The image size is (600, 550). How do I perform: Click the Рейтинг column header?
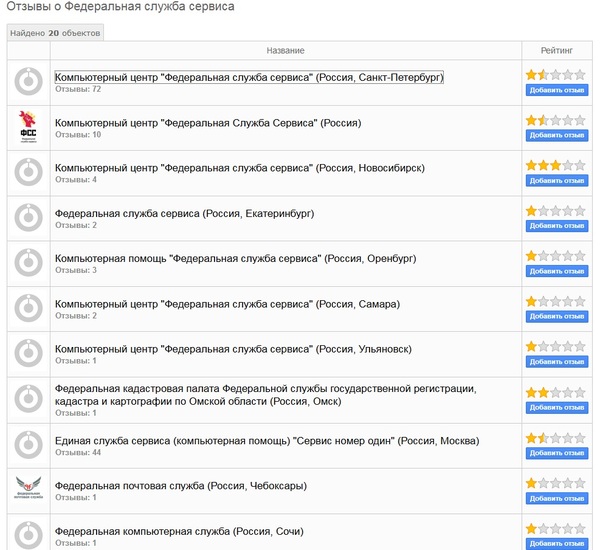click(557, 50)
